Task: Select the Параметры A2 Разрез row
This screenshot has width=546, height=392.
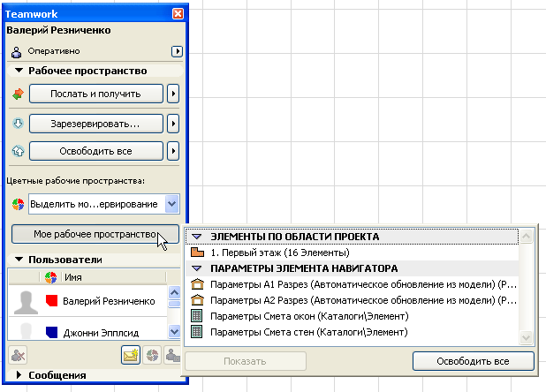Action: (x=352, y=300)
